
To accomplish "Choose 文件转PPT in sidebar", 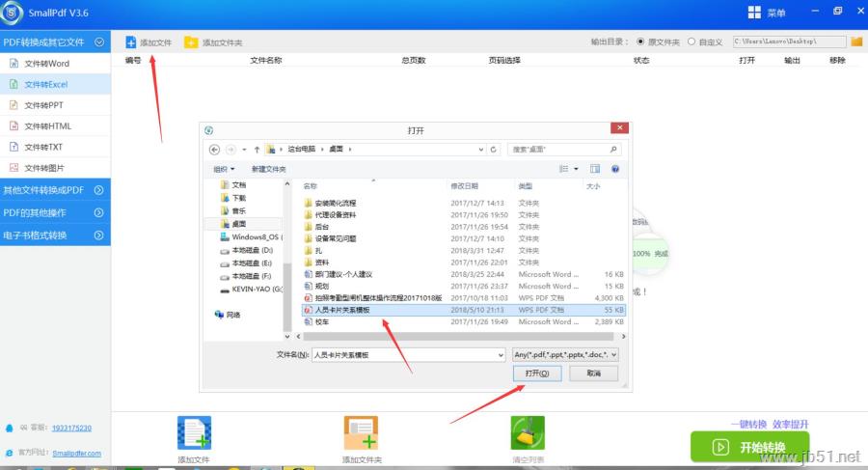I will (55, 105).
